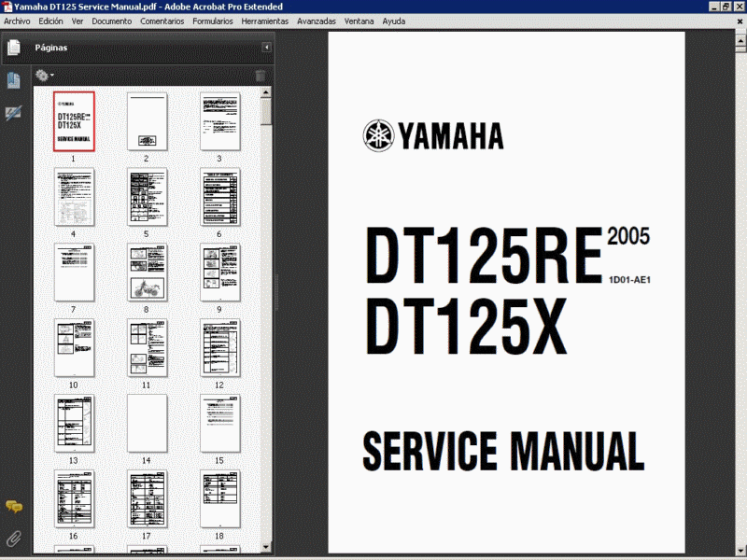This screenshot has height=560, width=747.
Task: Click the "SERVICE MANUAL" heading on page
Action: click(503, 451)
